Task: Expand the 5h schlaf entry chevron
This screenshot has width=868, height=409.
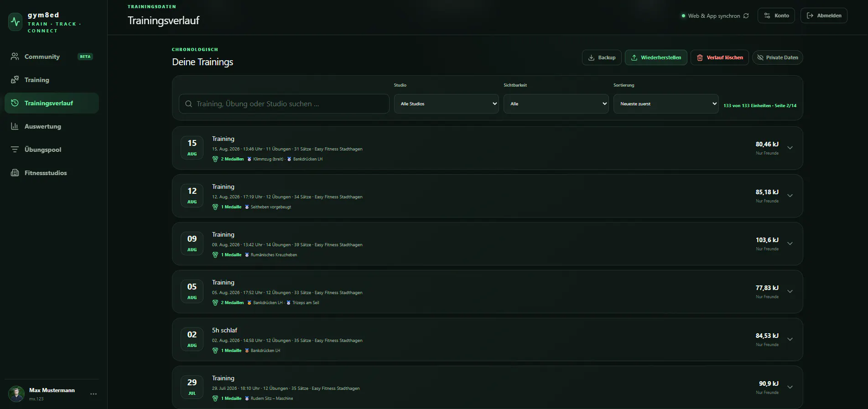Action: click(790, 339)
